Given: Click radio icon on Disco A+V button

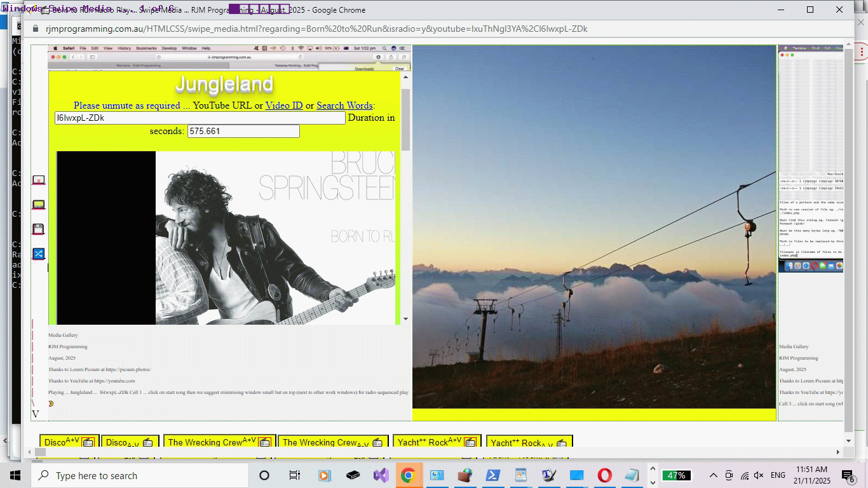Looking at the screenshot, I should pyautogui.click(x=88, y=442).
